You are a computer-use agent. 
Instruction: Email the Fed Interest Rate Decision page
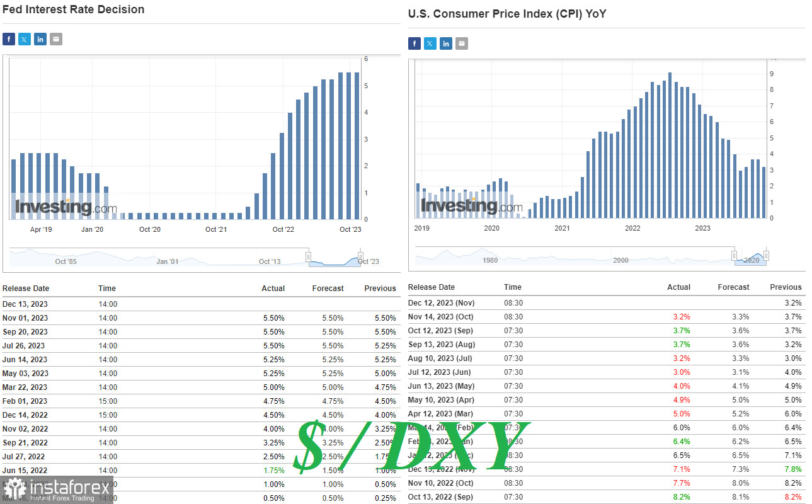[x=56, y=39]
